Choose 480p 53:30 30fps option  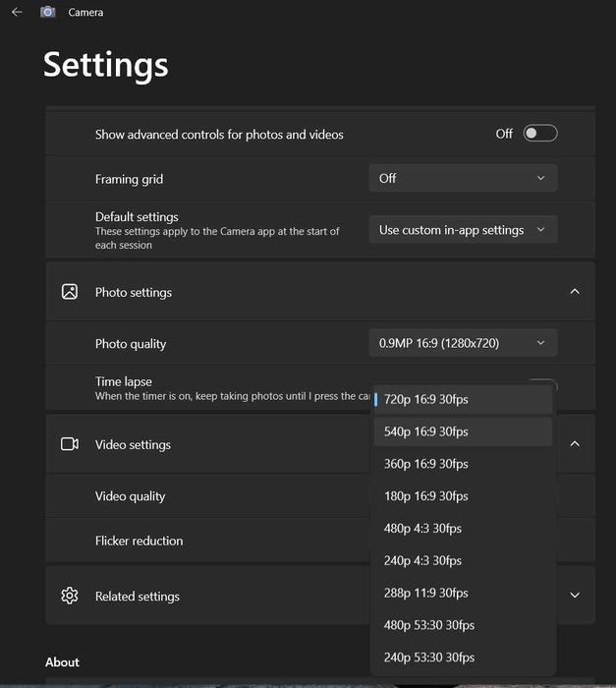463,625
